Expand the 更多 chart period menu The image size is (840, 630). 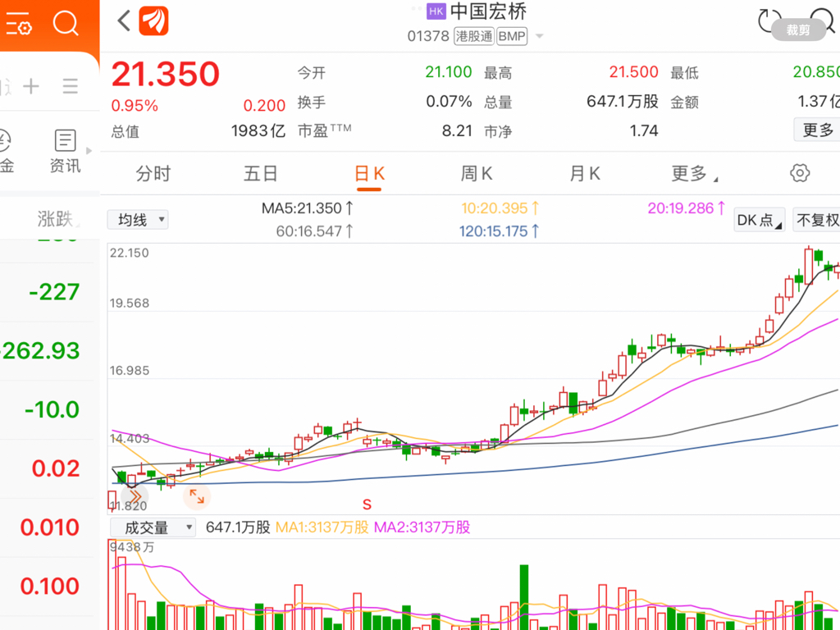click(x=694, y=174)
